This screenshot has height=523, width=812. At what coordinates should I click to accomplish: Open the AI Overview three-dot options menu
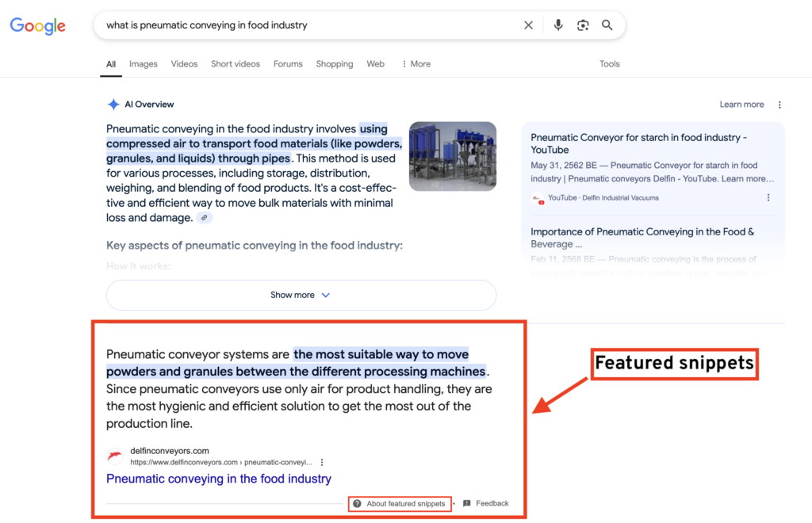coord(779,105)
